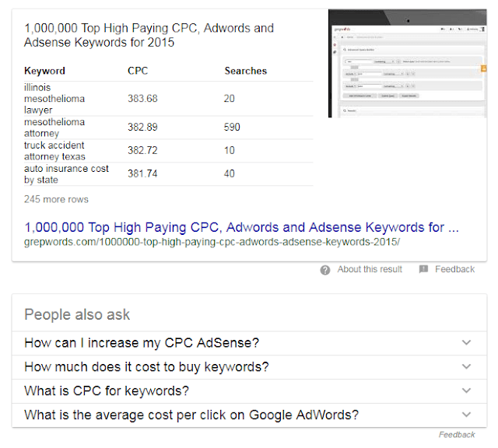The height and width of the screenshot is (448, 498).
Task: Select the Searches column header
Action: (x=246, y=71)
